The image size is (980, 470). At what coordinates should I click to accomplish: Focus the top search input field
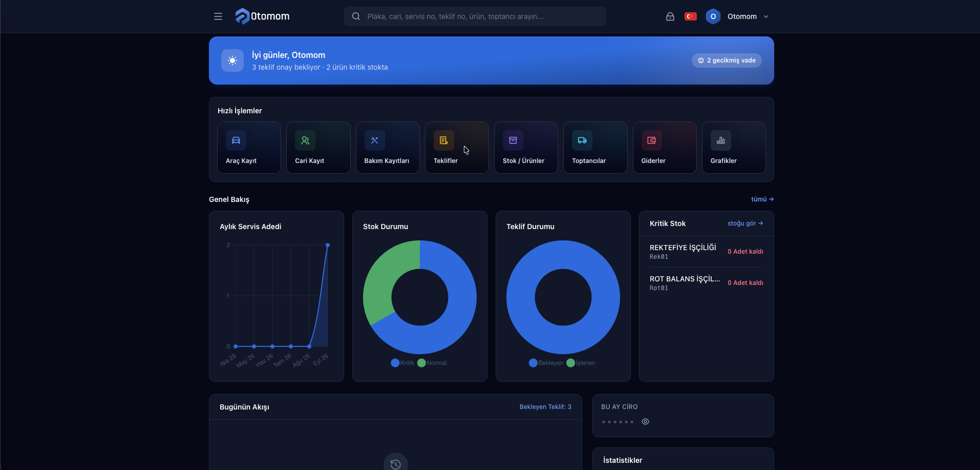475,16
